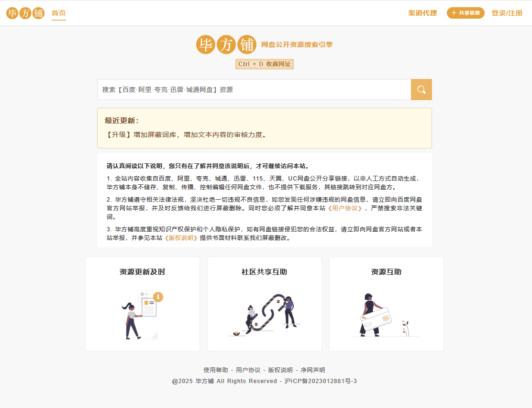Open the 渠道代理 menu item
This screenshot has width=532, height=408.
[422, 13]
